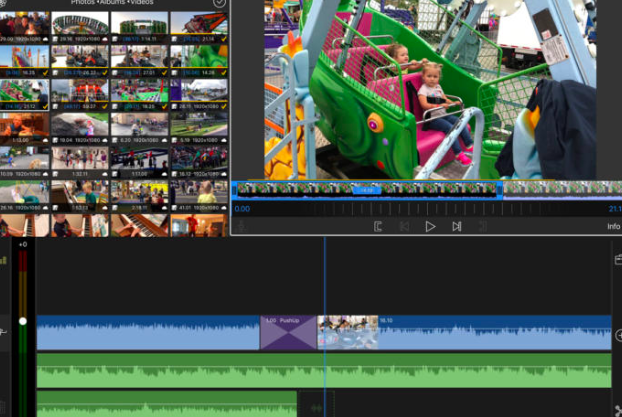Open the Photos • Albums • Videos source selector
Screen dimensions: 622x417
112,2
